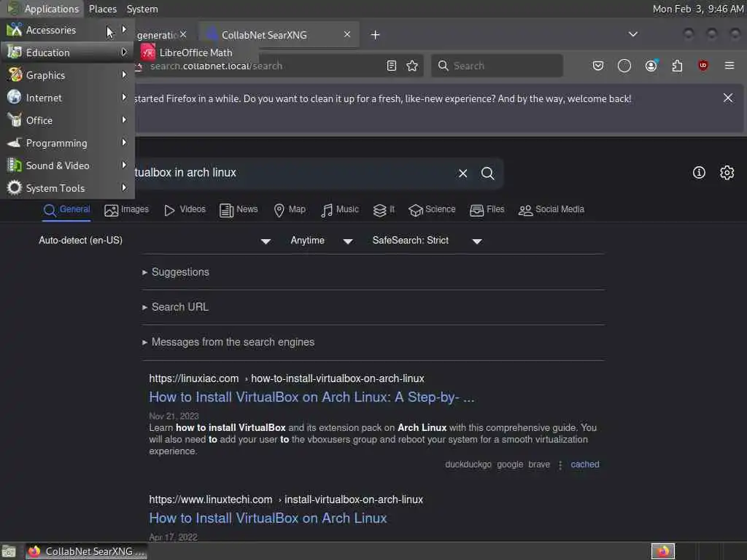Select the Videos search category

[x=185, y=209]
